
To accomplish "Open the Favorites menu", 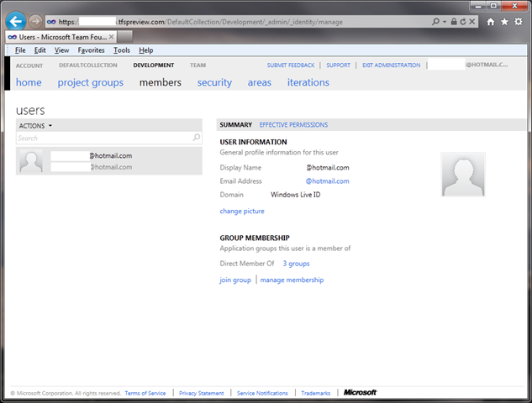I will tap(91, 50).
